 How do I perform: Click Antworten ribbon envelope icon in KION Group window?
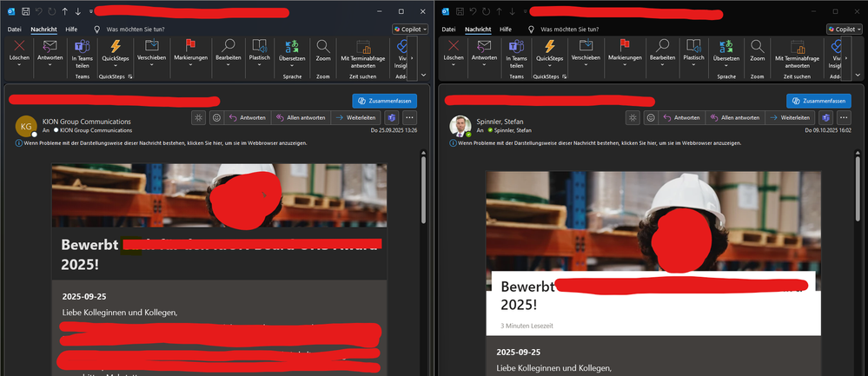click(x=50, y=46)
